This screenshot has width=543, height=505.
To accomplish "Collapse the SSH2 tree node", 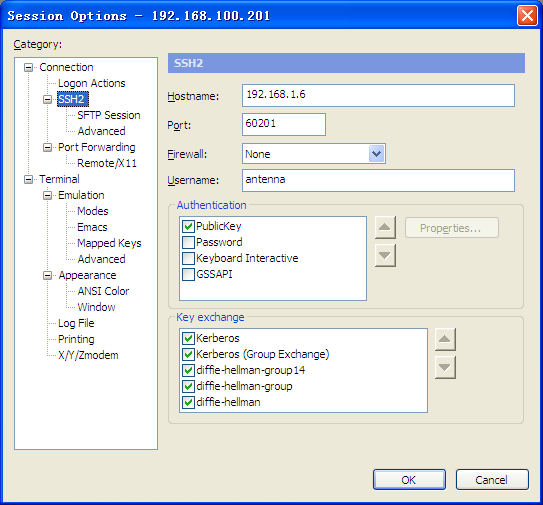I will (47, 99).
